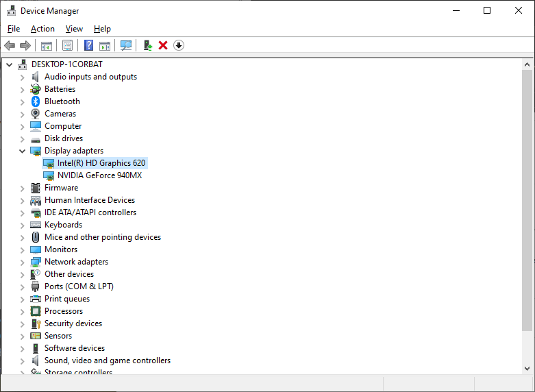Viewport: 535px width, 392px height.
Task: Click the Sensors category icon
Action: pos(36,336)
